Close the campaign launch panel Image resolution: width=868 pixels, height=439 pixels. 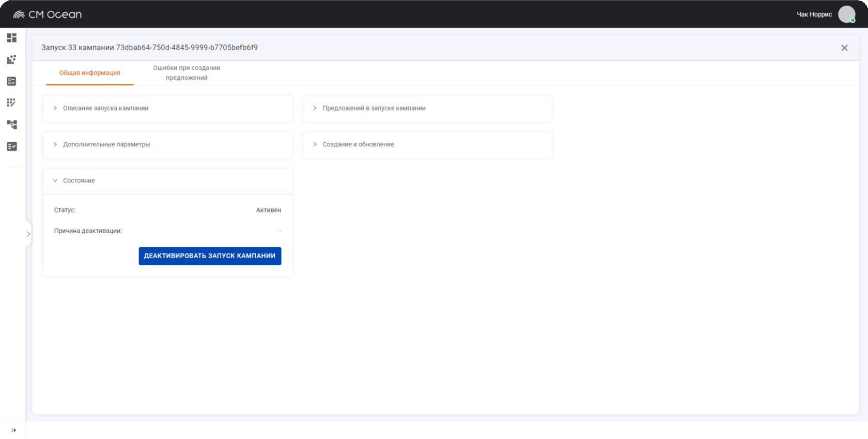844,48
